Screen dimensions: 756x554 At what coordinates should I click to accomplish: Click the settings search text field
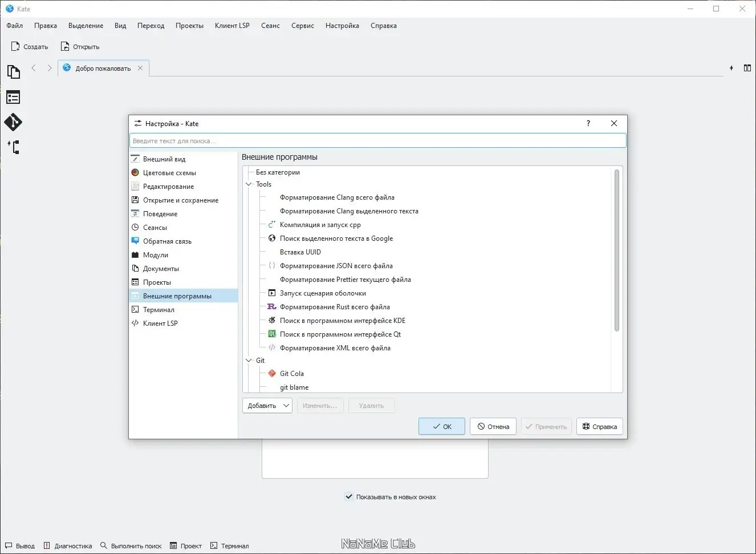point(377,140)
